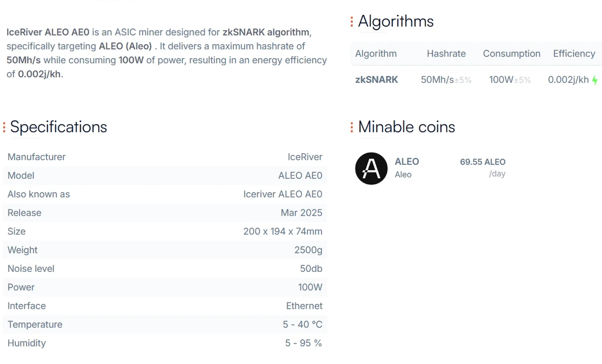Image resolution: width=602 pixels, height=364 pixels.
Task: Click bold IceRiver ALEO AE0 description text
Action: pos(48,32)
